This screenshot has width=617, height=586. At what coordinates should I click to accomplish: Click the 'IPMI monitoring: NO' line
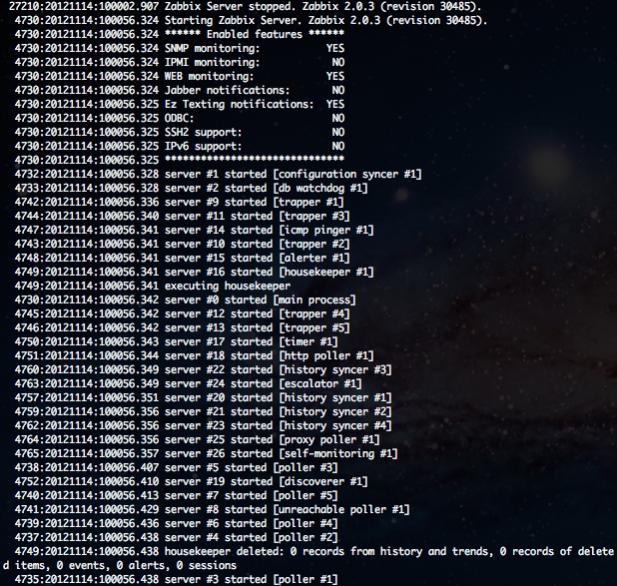click(179, 63)
